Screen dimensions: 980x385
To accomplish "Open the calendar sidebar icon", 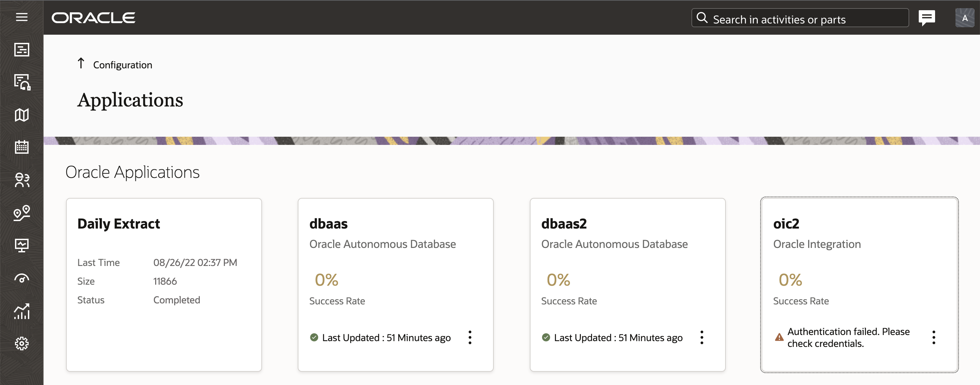I will [x=22, y=147].
